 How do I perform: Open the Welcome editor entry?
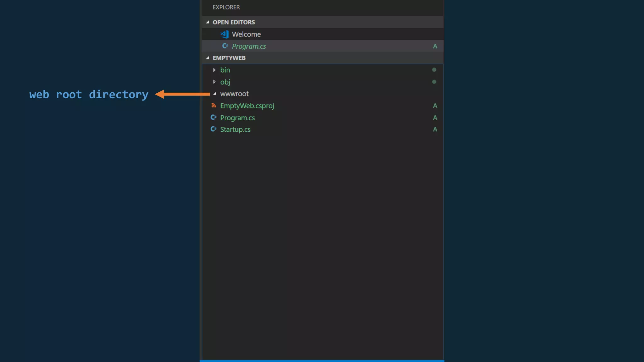(x=246, y=34)
